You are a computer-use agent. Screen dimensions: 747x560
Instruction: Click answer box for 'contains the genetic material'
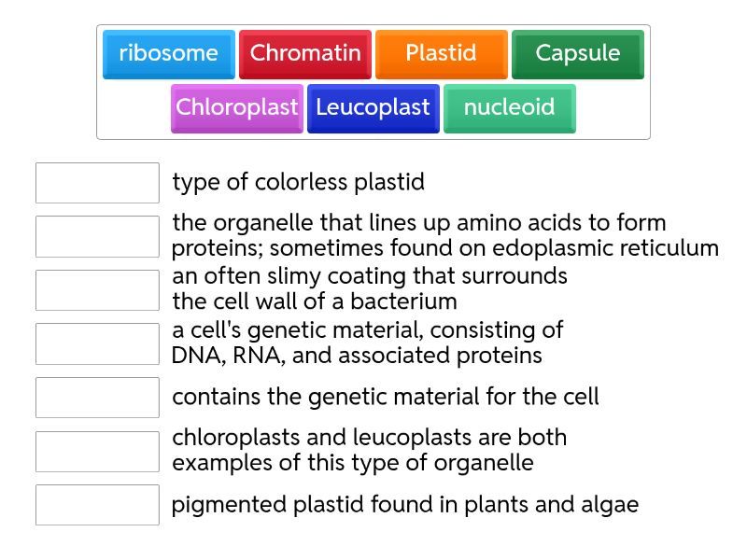(97, 398)
